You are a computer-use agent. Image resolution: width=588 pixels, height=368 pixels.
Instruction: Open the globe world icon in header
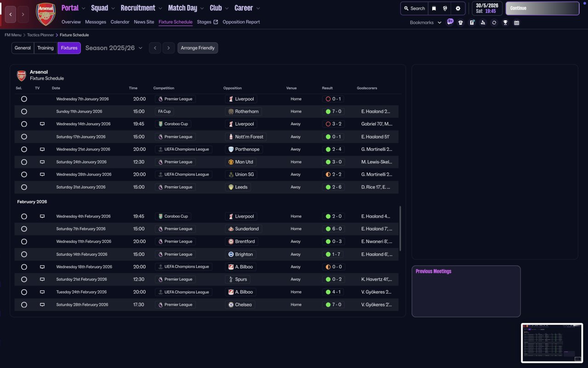pyautogui.click(x=445, y=8)
